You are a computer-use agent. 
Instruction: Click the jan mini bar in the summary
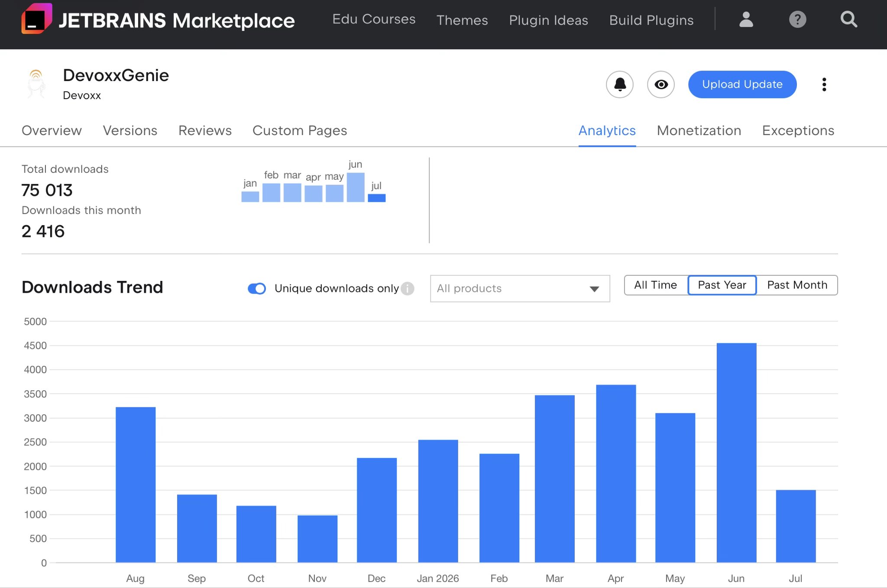click(250, 197)
